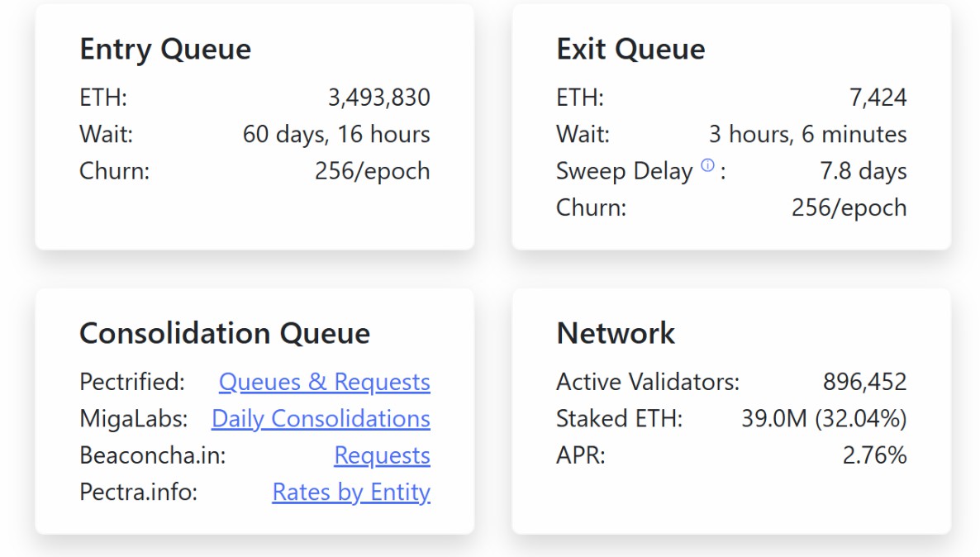980x557 pixels.
Task: Select the Entry Queue ETH value 3,493,830
Action: (x=379, y=98)
